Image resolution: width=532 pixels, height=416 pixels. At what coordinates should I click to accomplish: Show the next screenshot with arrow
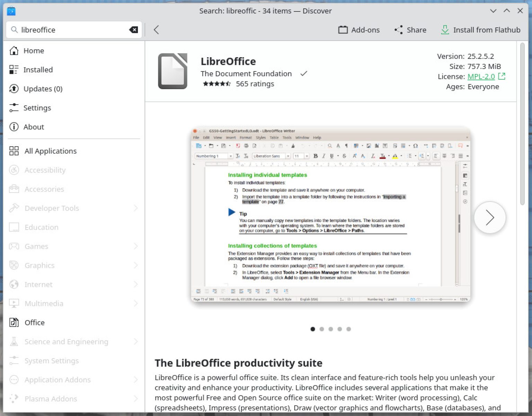[x=489, y=218]
